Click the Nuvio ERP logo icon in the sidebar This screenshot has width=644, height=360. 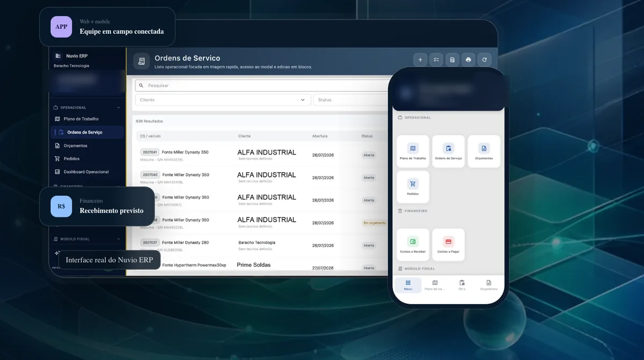coord(58,56)
